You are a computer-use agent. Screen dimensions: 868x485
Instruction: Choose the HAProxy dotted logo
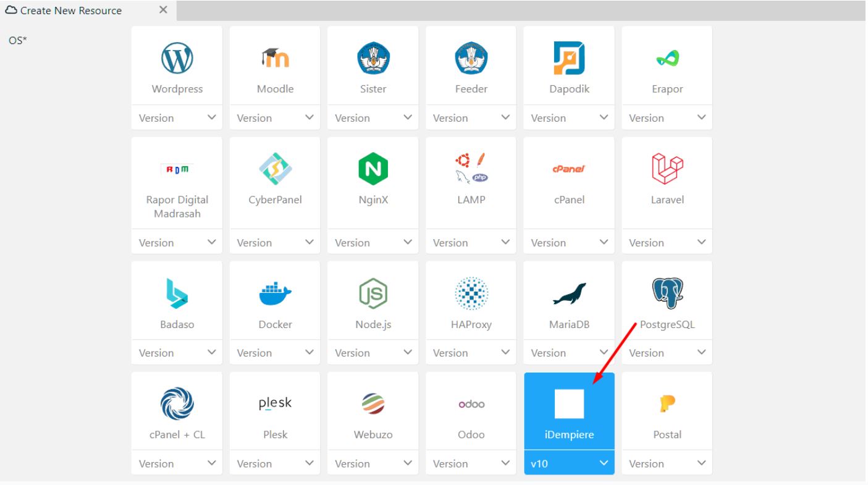(471, 293)
